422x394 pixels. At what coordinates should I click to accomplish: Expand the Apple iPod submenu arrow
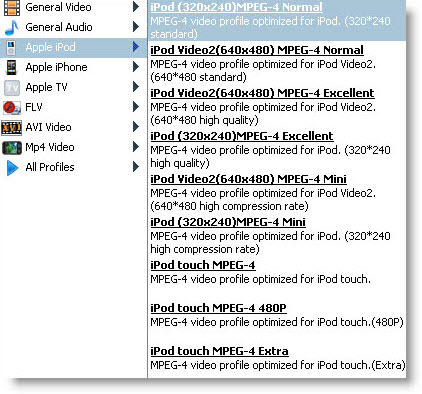tap(136, 46)
